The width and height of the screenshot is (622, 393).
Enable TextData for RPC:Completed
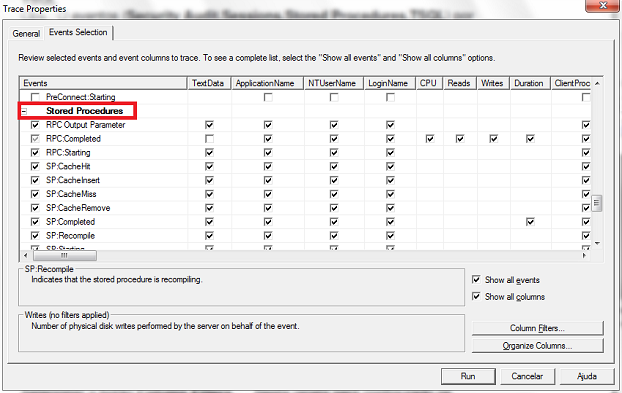(209, 139)
